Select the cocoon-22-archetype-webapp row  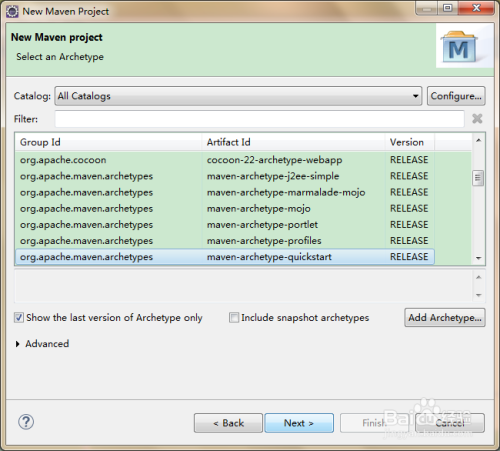coord(225,160)
